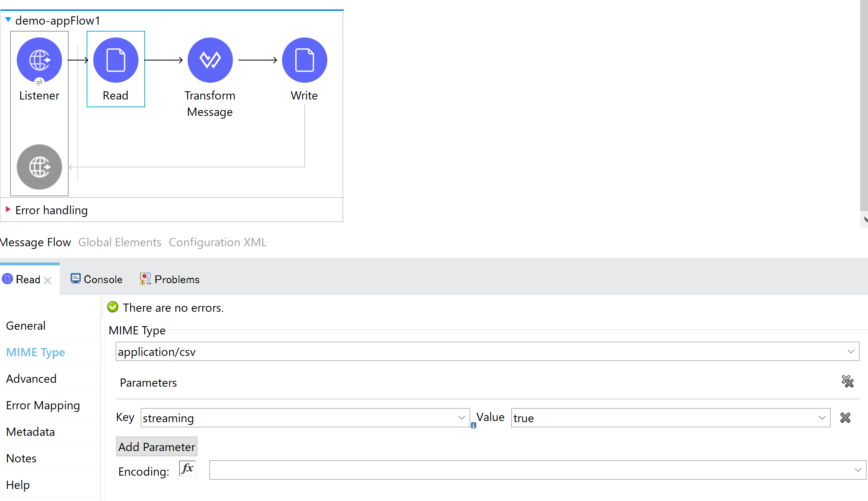Delete the streaming parameter row

845,418
